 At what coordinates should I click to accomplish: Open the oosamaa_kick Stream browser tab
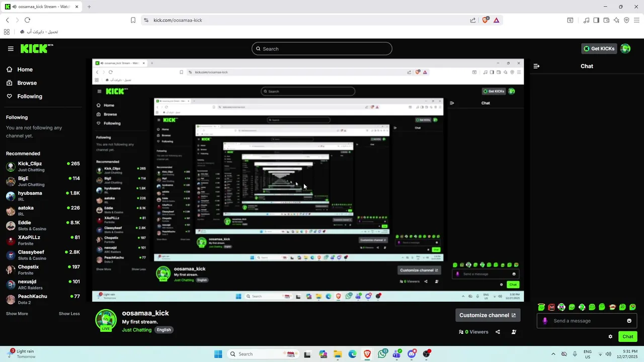click(x=42, y=7)
